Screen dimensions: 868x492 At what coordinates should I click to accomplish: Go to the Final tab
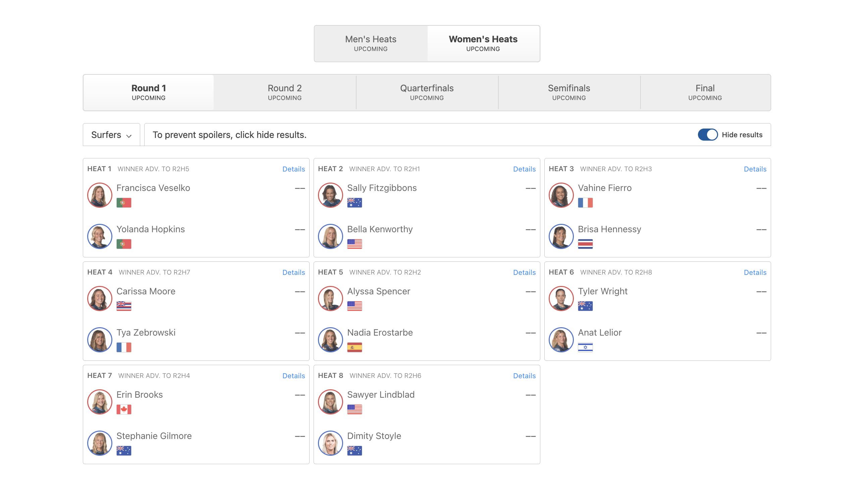[705, 92]
